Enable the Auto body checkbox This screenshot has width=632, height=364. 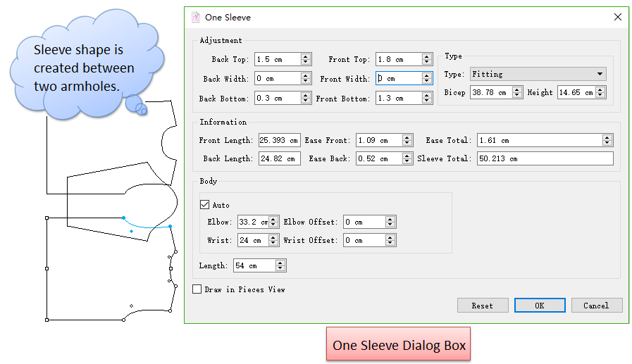click(x=205, y=205)
